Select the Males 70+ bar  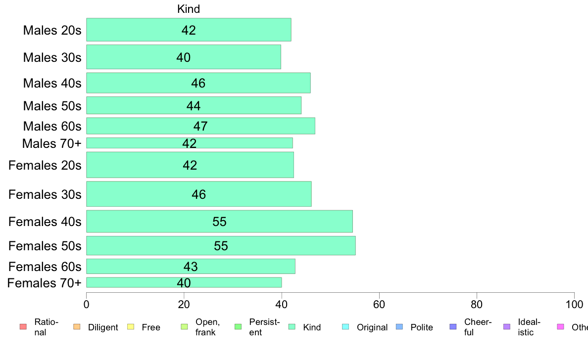(190, 143)
